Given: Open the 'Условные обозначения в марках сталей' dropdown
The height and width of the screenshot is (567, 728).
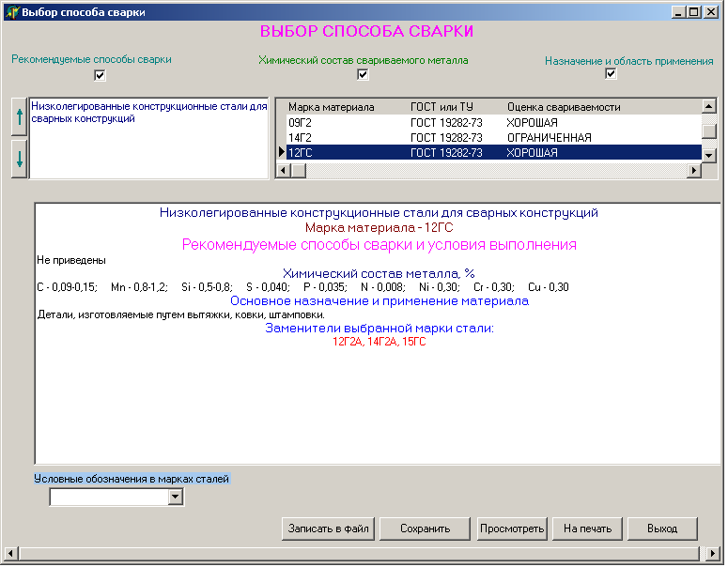Looking at the screenshot, I should click(175, 498).
